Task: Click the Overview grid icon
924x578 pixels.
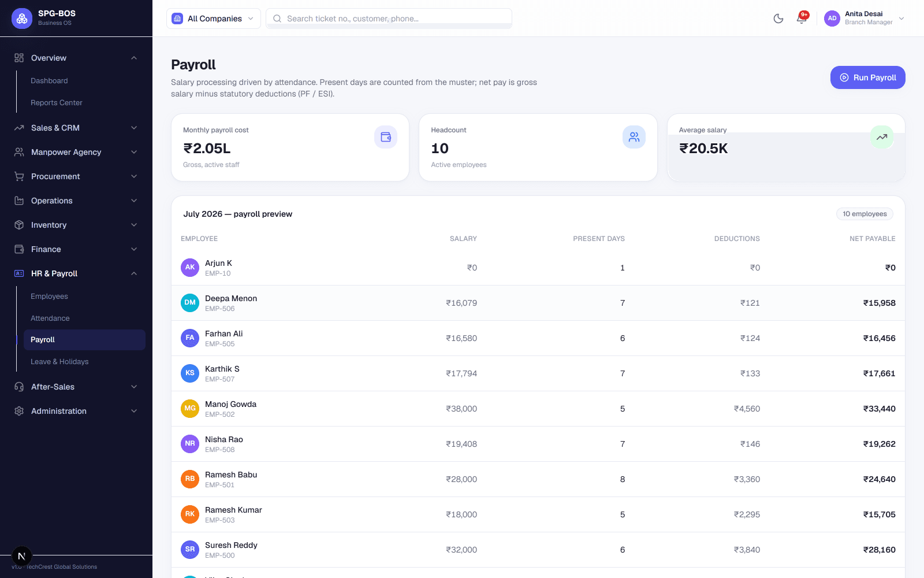Action: tap(19, 58)
